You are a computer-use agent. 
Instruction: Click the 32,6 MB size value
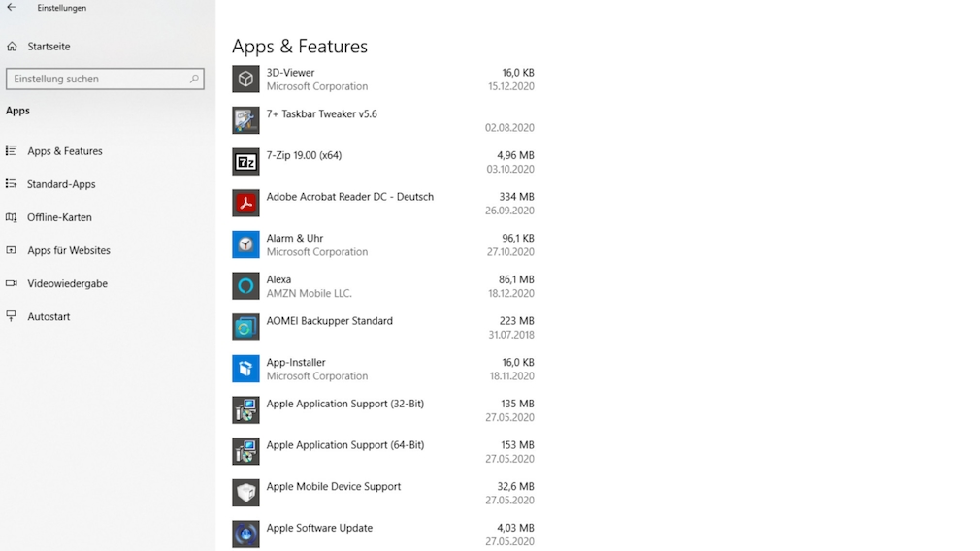pos(515,486)
